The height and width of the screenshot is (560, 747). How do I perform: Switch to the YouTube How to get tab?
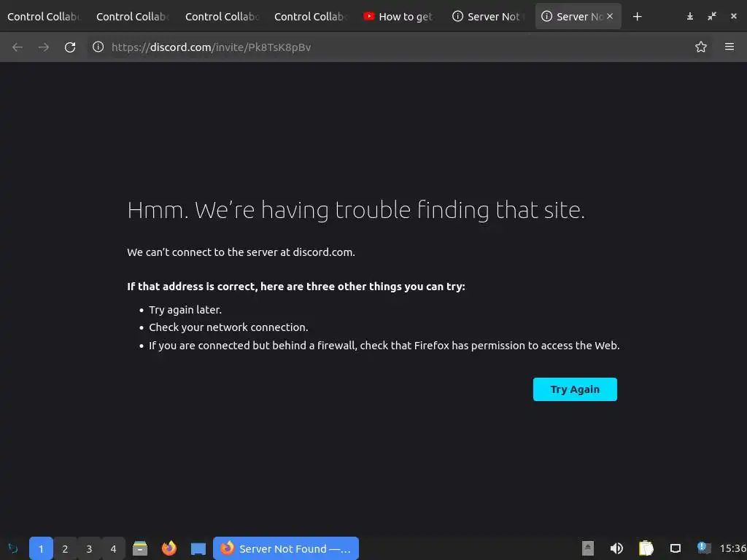399,17
